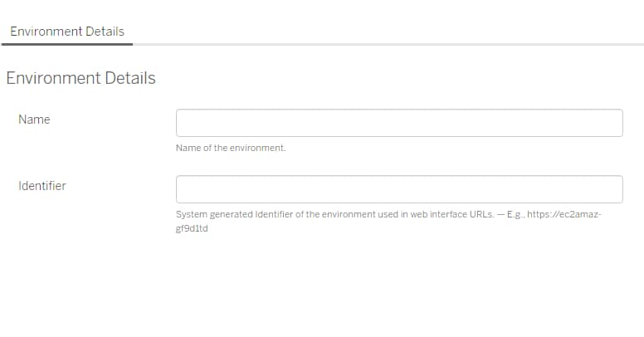Click the word 'Details' in the section heading

coord(130,78)
